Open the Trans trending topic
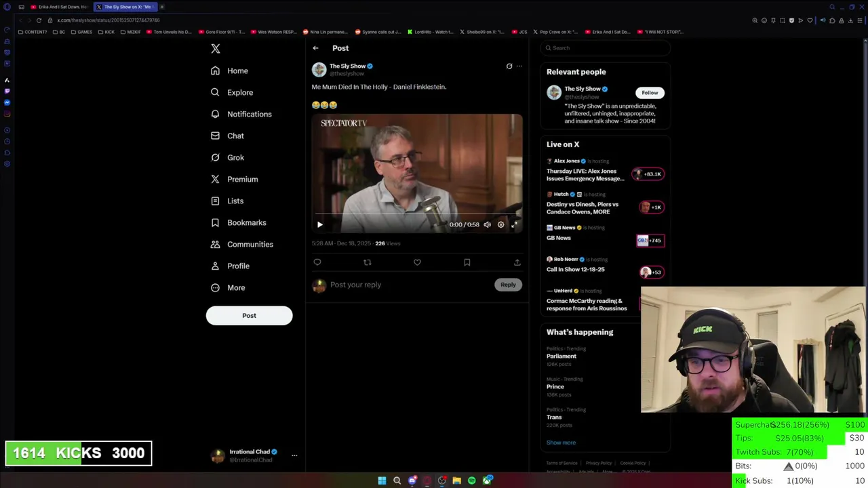 [554, 417]
